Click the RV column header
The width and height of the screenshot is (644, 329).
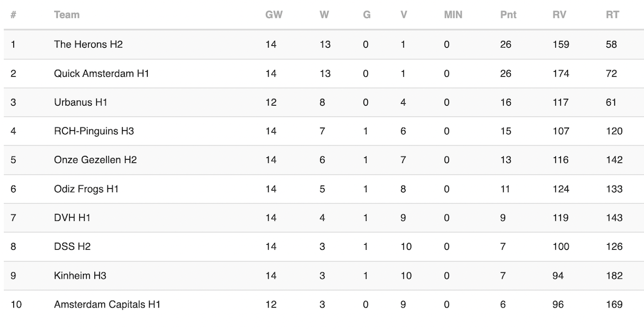click(x=559, y=15)
